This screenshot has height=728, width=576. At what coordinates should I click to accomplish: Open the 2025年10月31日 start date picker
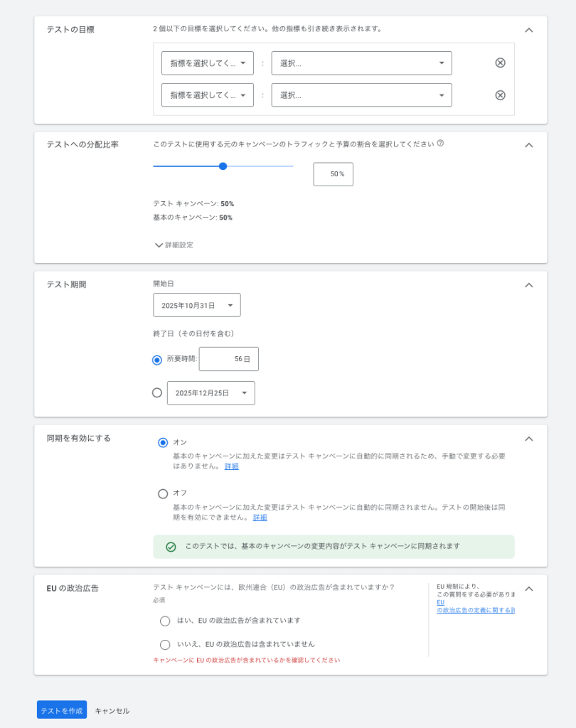tap(196, 304)
